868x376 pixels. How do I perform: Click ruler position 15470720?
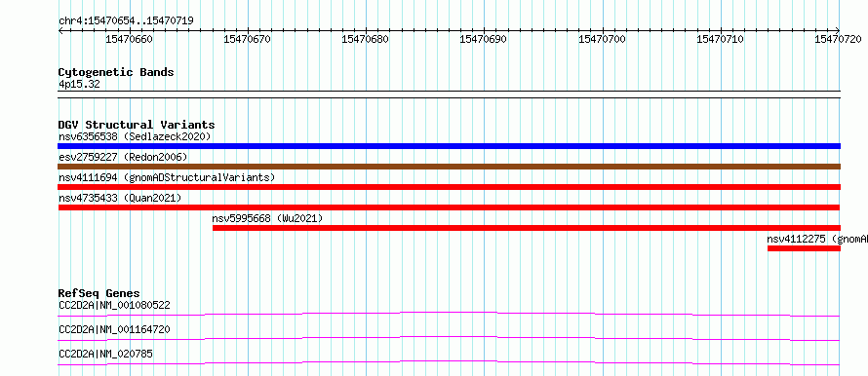(839, 39)
